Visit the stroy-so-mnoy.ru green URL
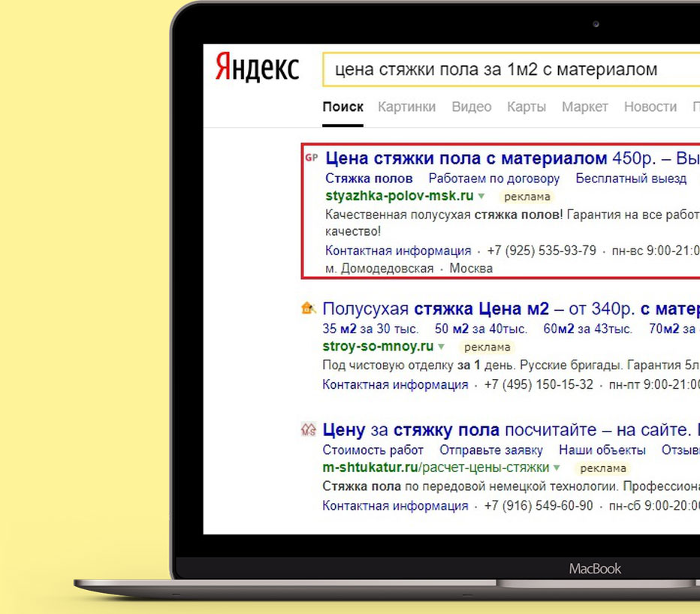 point(378,346)
